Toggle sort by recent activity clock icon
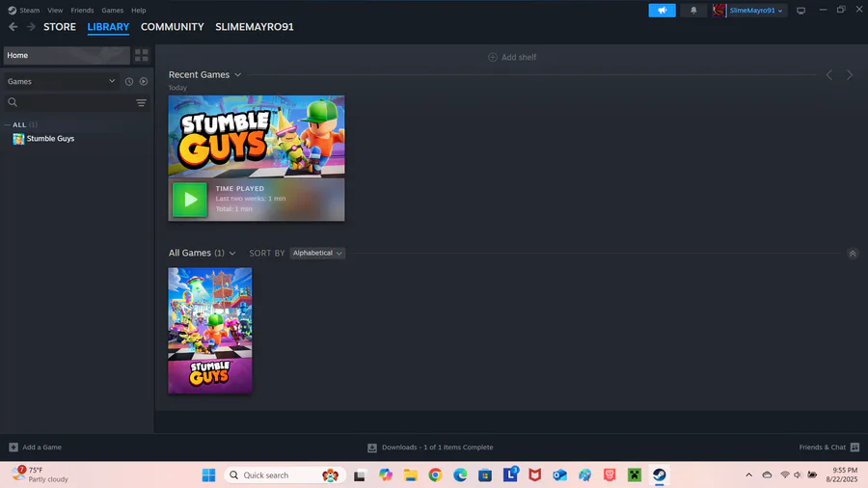The image size is (868, 488). tap(129, 81)
